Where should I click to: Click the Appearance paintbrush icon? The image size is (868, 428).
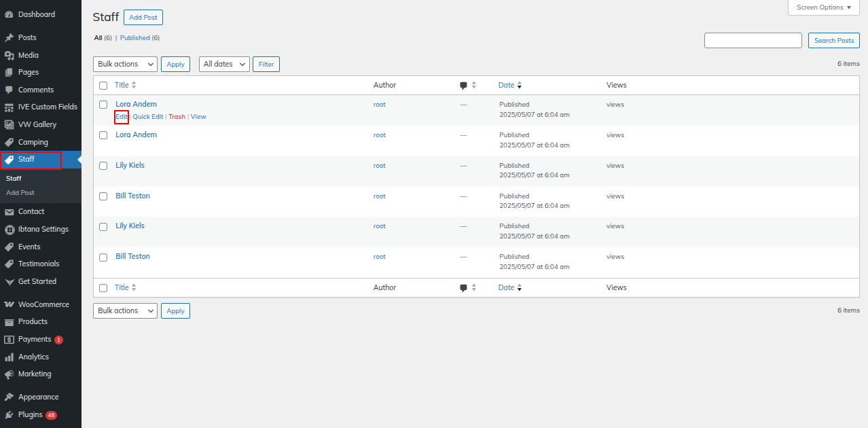point(9,397)
